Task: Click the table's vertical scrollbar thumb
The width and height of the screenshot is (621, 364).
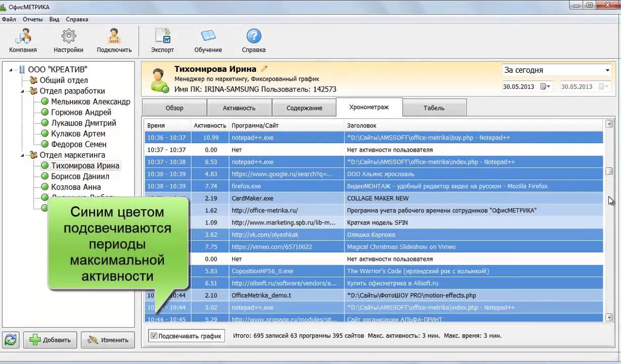Action: click(x=609, y=171)
